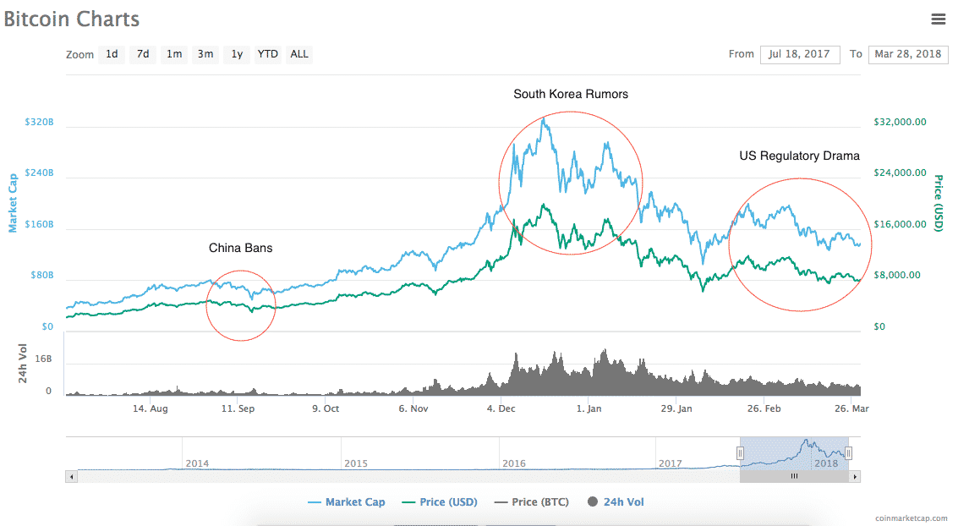980x526 pixels.
Task: Open the chart hamburger context menu
Action: point(938,19)
